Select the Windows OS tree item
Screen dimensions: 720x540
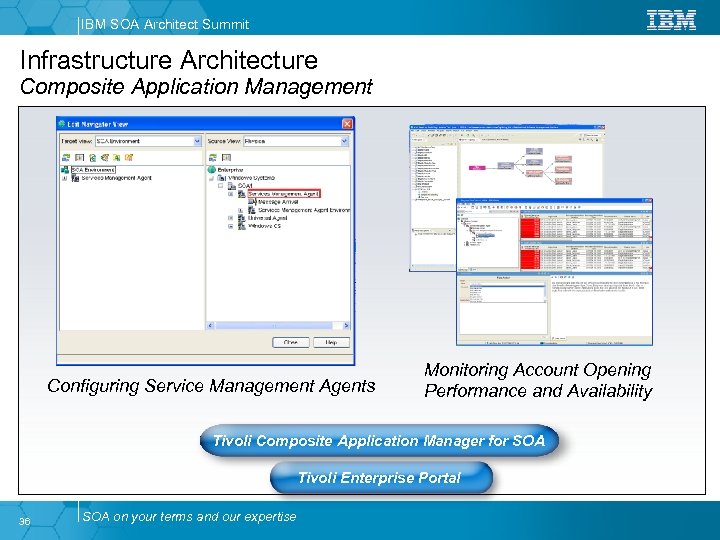[264, 226]
